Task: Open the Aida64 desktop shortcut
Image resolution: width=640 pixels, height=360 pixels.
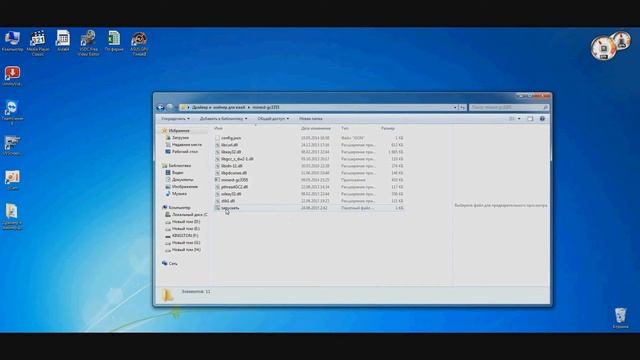Action: click(x=63, y=41)
